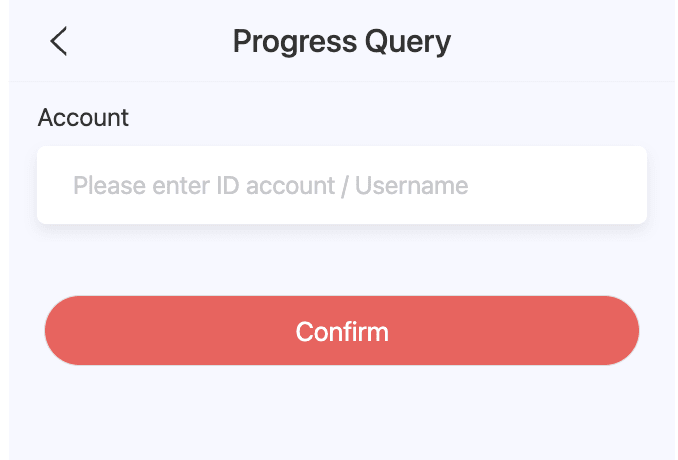Hit Confirm to query progress
The width and height of the screenshot is (678, 460).
click(342, 331)
